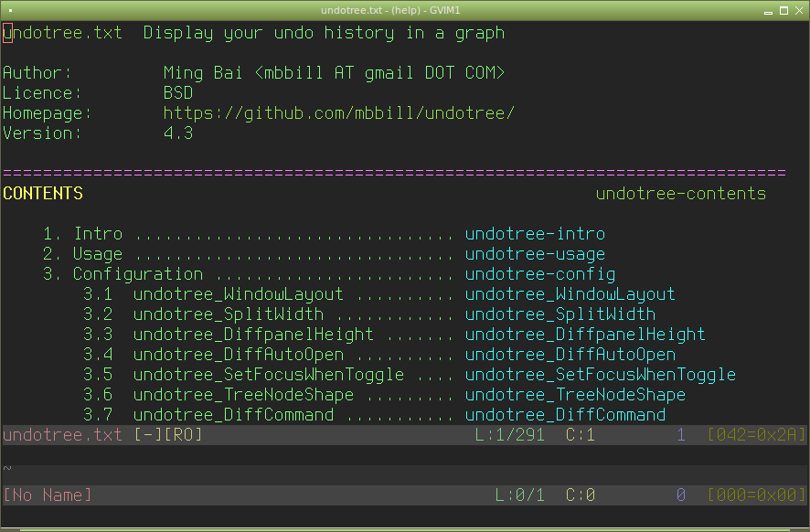Click the Licence: label
This screenshot has height=532, width=810.
click(41, 92)
